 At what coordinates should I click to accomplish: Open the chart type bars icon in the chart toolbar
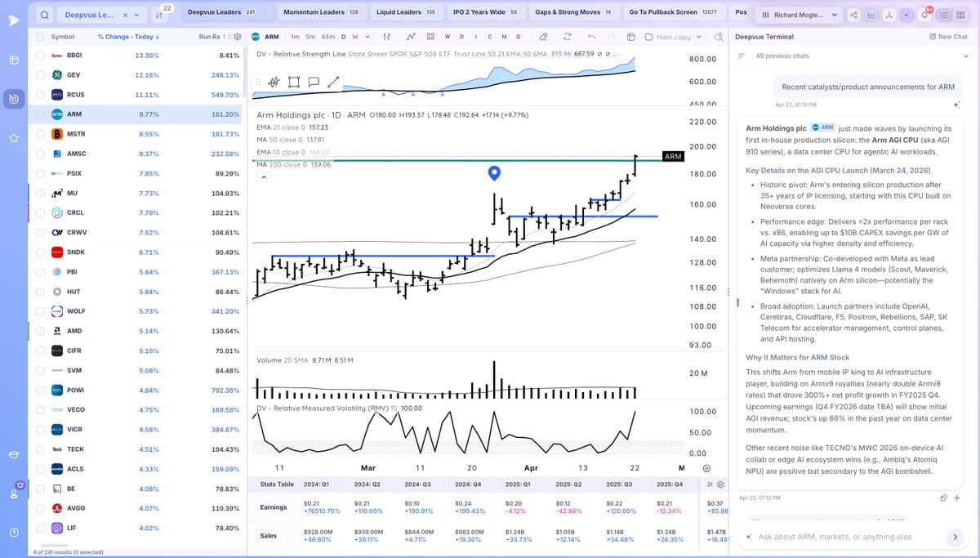tap(386, 37)
